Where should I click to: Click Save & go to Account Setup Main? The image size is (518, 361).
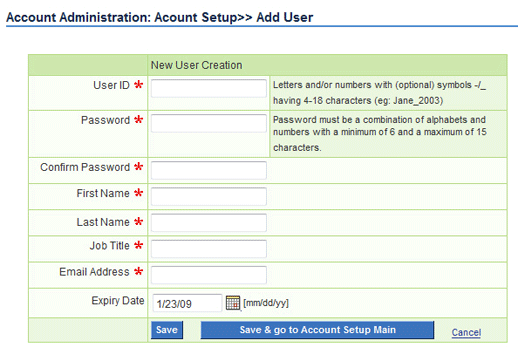tap(317, 330)
